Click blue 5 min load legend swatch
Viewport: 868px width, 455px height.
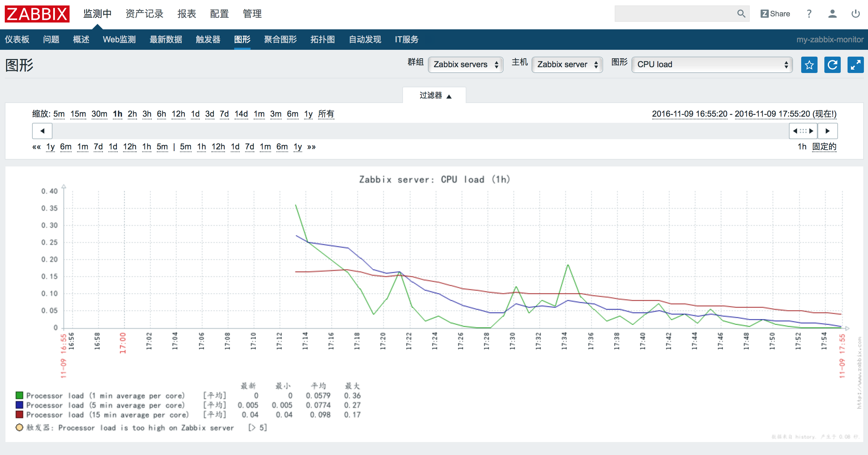pyautogui.click(x=19, y=405)
